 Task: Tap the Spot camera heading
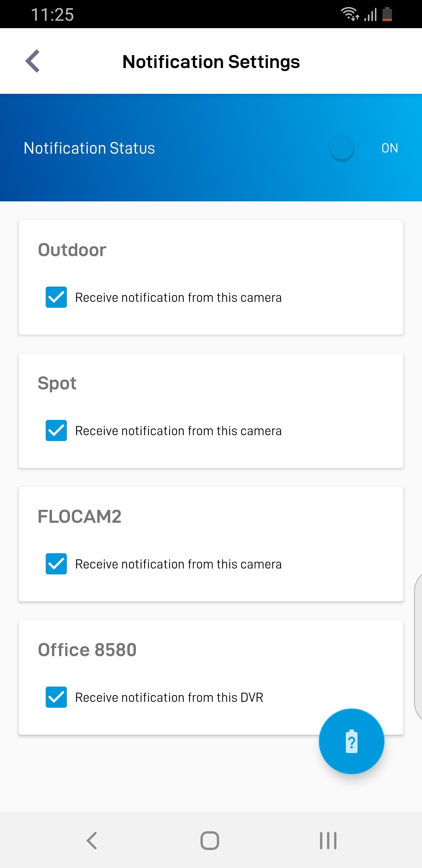tap(57, 383)
